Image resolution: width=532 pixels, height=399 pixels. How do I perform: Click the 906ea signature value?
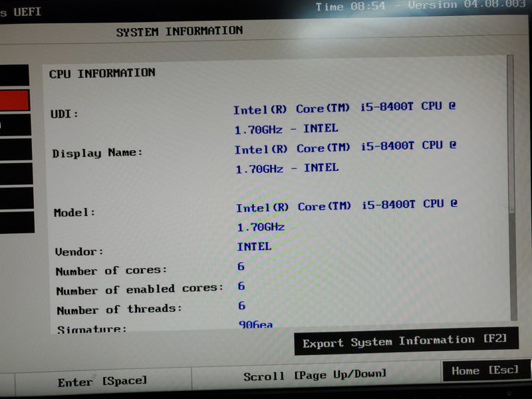click(255, 325)
